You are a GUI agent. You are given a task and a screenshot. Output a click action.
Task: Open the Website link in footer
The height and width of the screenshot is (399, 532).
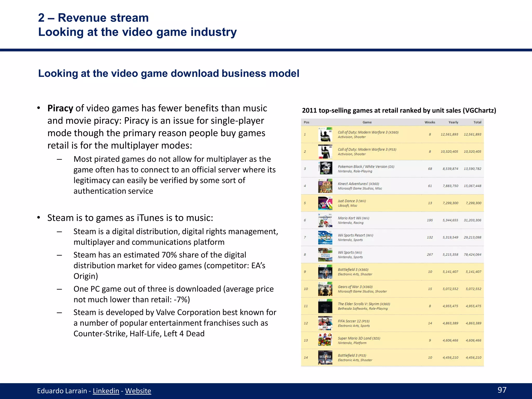pos(138,391)
